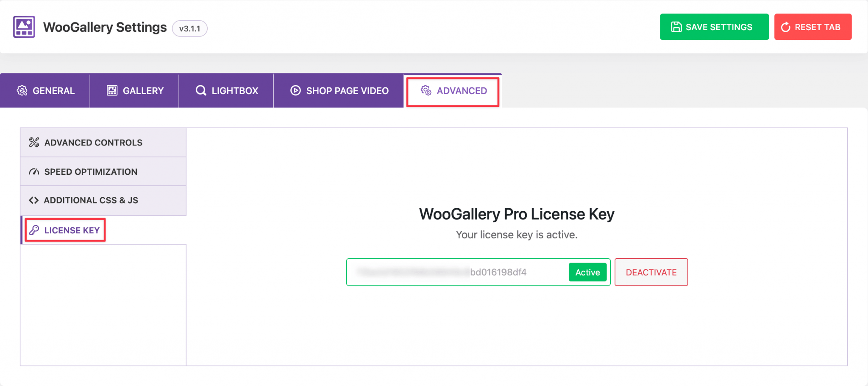
Task: Select the wrench icon beside Advanced Controls
Action: [x=34, y=143]
